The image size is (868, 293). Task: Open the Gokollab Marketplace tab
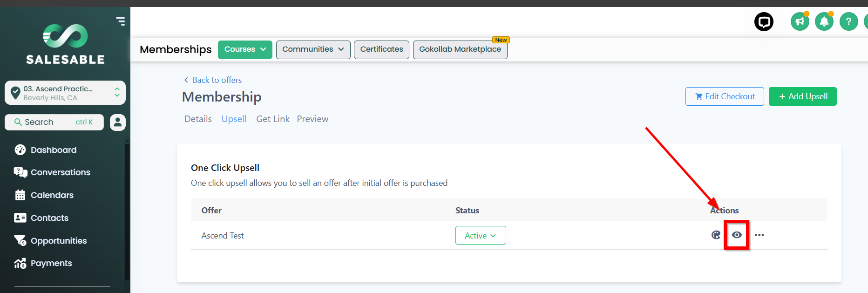[x=460, y=49]
